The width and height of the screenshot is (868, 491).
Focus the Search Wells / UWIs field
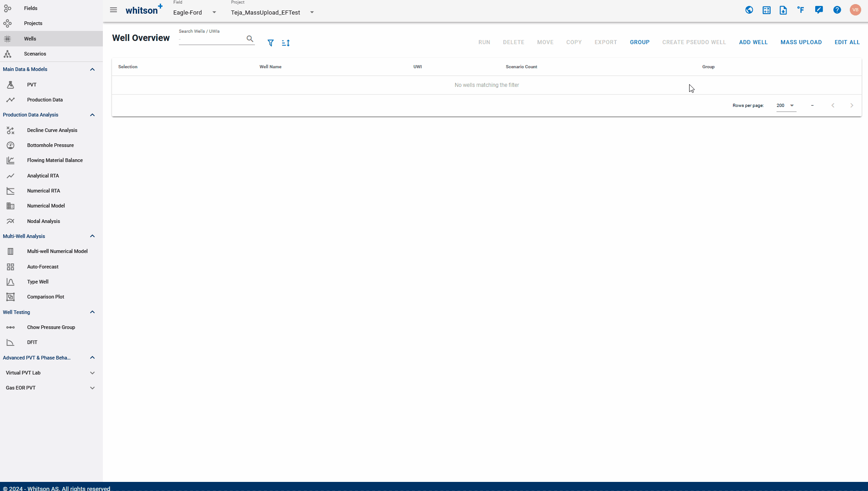(212, 39)
